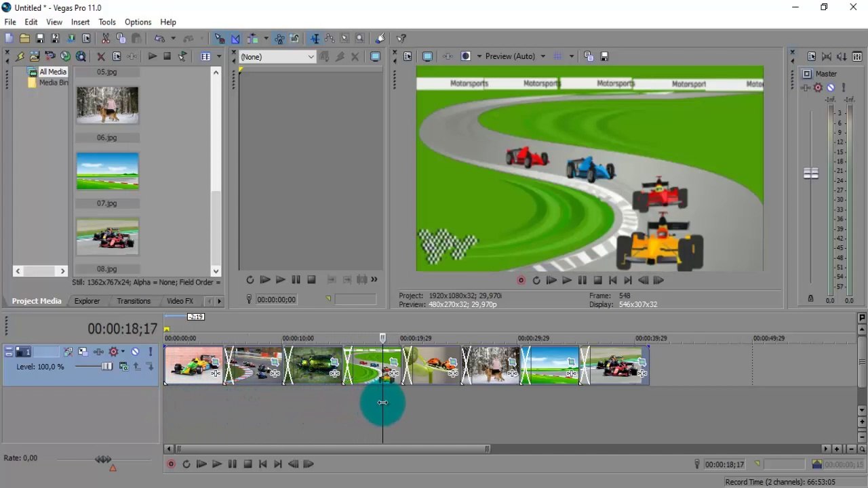Open the Save As toolbar icon
The width and height of the screenshot is (868, 488).
tap(55, 39)
